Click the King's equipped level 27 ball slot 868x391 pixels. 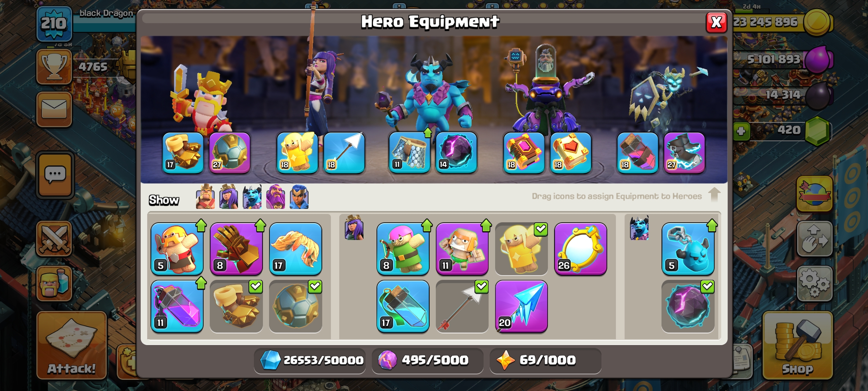(x=230, y=152)
